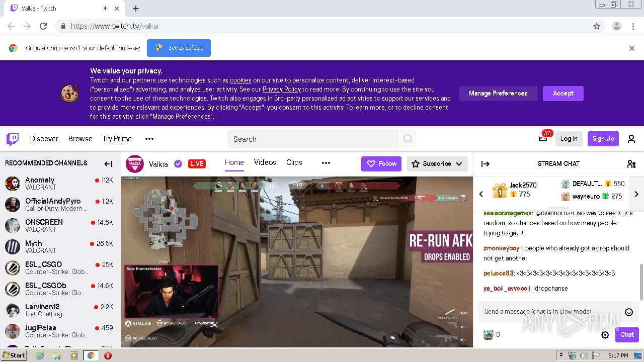Screen dimensions: 644x362
Task: Click Jack2570 top gifter entry
Action: pos(514,190)
